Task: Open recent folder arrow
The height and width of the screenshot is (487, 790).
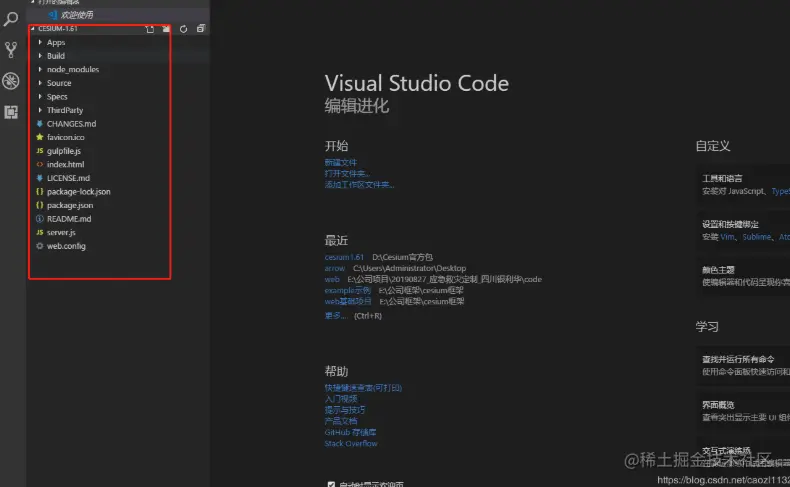Action: click(335, 268)
